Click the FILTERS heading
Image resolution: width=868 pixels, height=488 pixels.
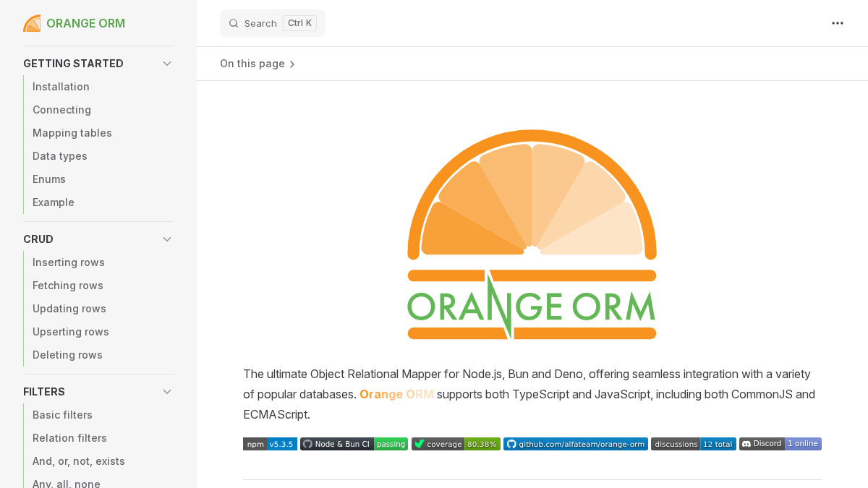pyautogui.click(x=44, y=392)
